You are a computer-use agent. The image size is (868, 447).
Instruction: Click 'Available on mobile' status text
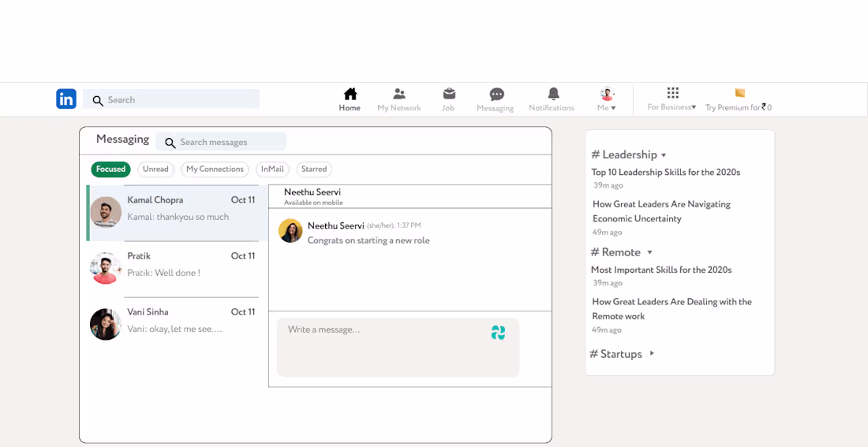[x=313, y=203]
